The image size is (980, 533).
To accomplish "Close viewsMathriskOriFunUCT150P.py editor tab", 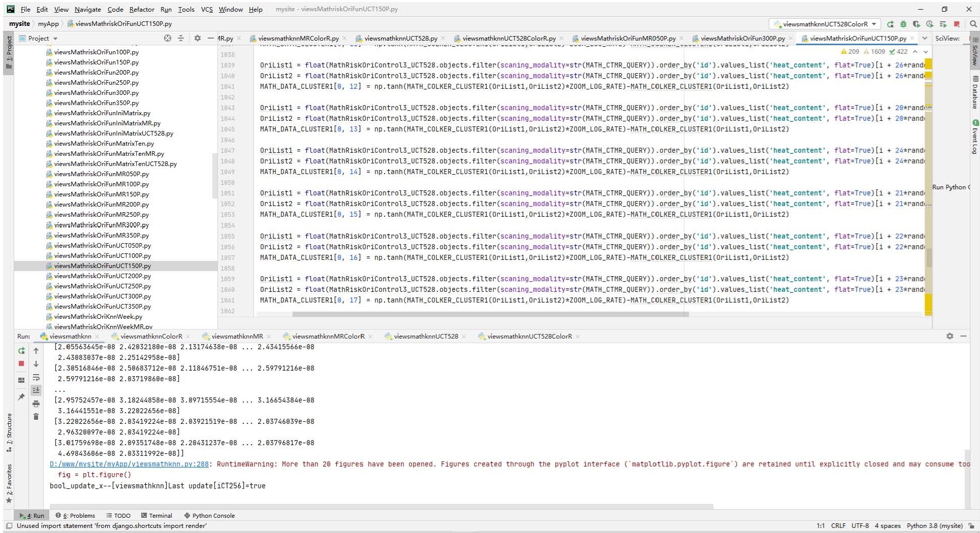I will (x=912, y=38).
